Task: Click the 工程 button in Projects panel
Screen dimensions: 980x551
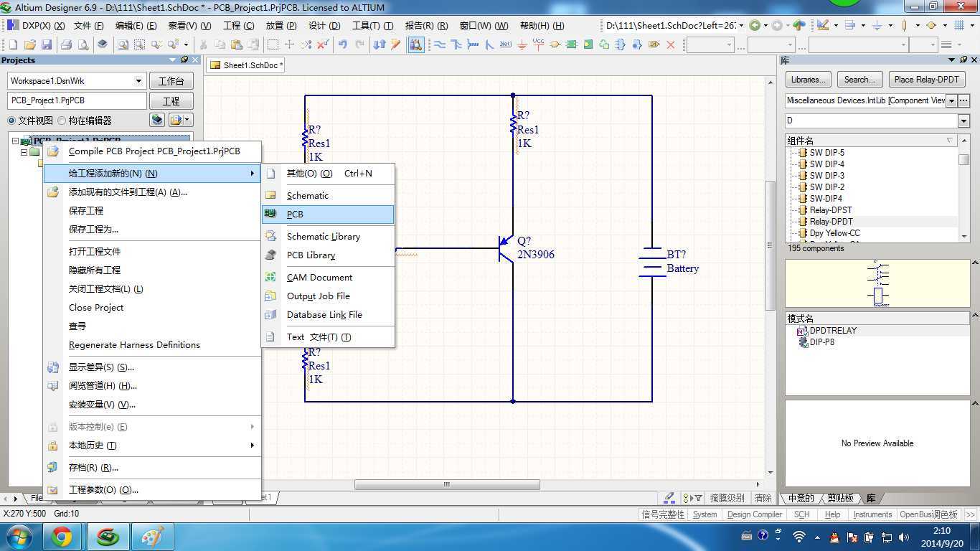Action: coord(171,101)
